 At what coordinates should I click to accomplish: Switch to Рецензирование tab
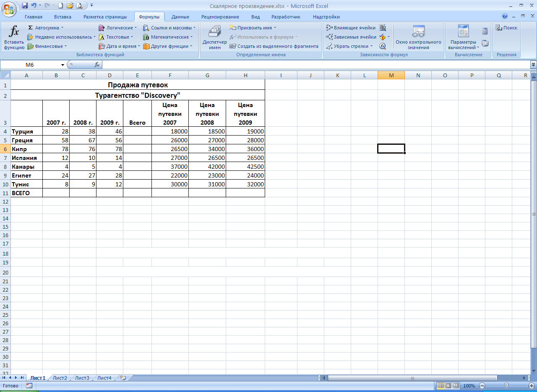pos(220,17)
